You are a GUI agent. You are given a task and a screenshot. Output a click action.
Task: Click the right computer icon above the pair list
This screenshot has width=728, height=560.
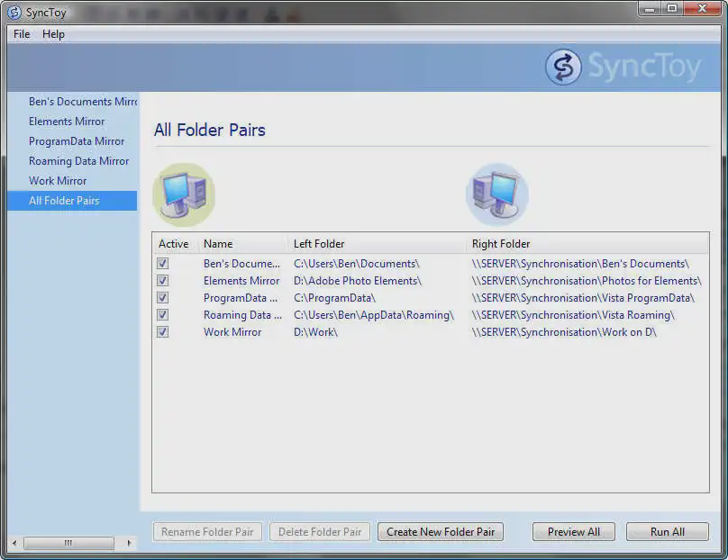[x=497, y=192]
